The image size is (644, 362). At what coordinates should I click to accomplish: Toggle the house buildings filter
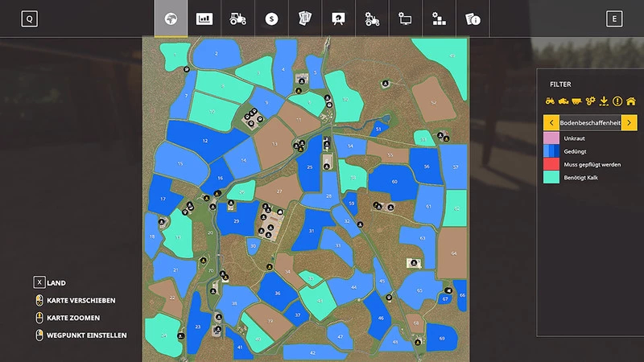[631, 101]
